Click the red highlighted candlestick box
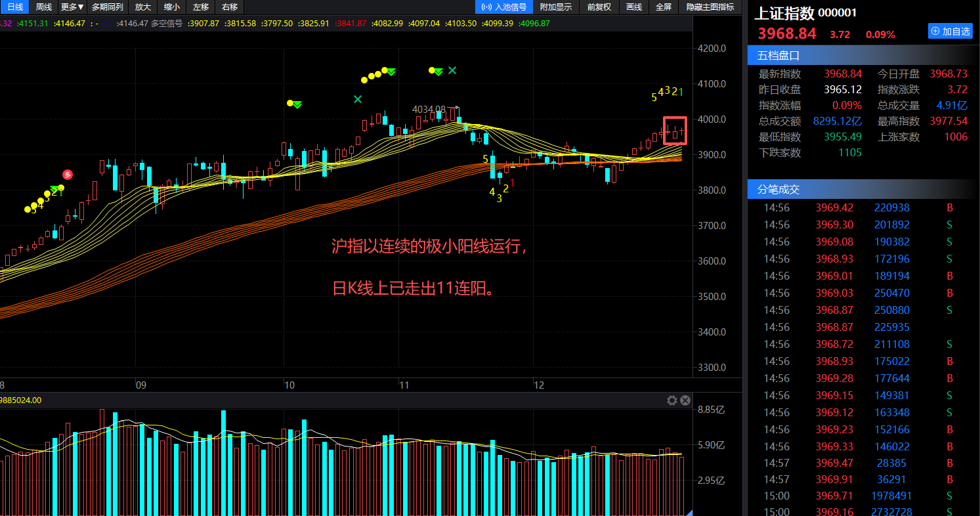Screen dimensions: 980x516 675,130
